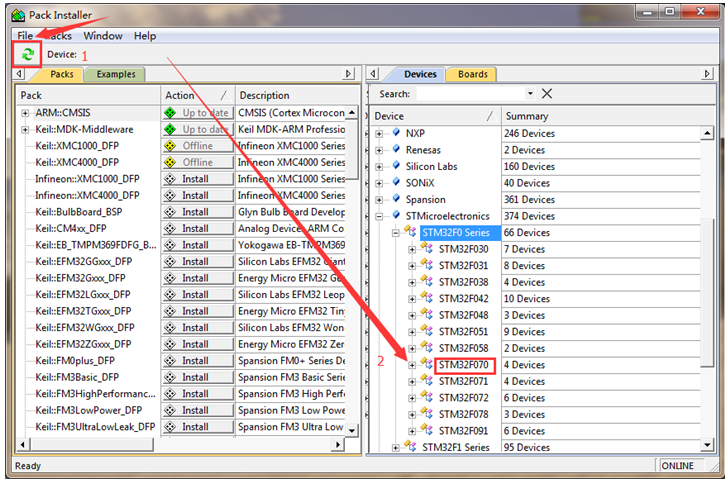725x479 pixels.
Task: Click left tab-scroll arrow beside Packs tab
Action: click(x=19, y=74)
